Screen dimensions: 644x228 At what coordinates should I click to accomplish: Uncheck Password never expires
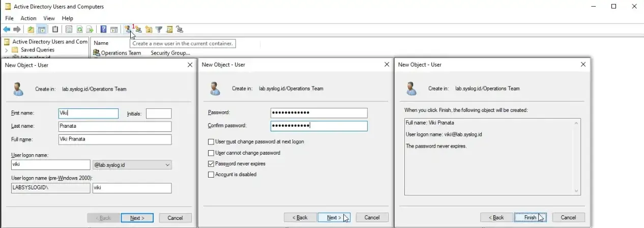(211, 164)
